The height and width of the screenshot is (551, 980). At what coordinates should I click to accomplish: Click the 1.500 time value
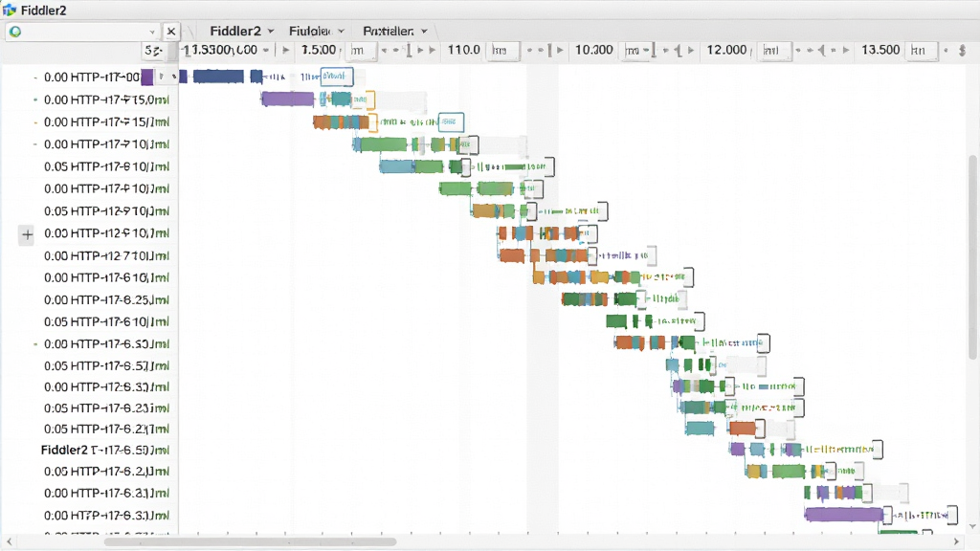tap(319, 50)
